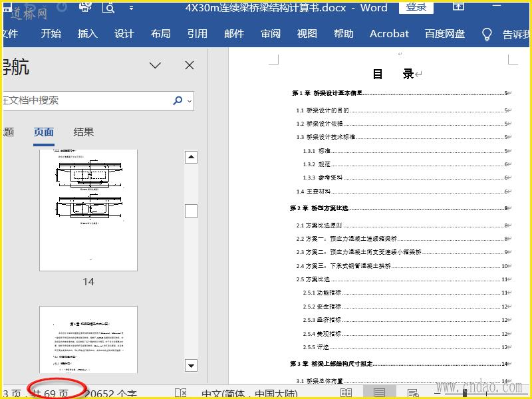Click the Tell Me lightbulb icon

[487, 34]
